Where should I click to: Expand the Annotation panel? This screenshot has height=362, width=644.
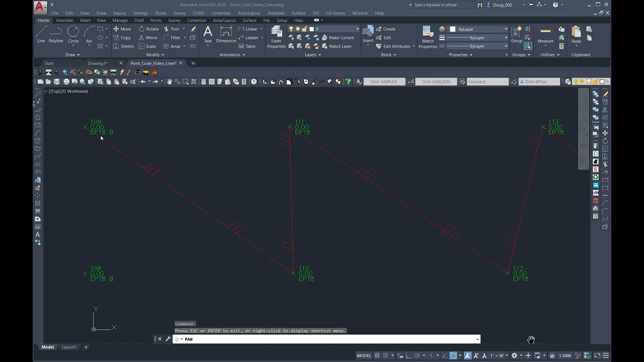(232, 55)
